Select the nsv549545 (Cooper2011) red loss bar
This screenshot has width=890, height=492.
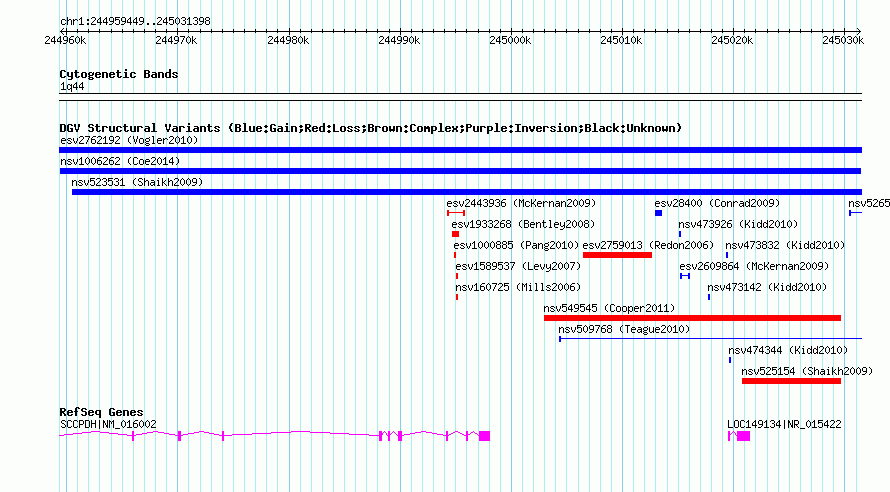(692, 318)
